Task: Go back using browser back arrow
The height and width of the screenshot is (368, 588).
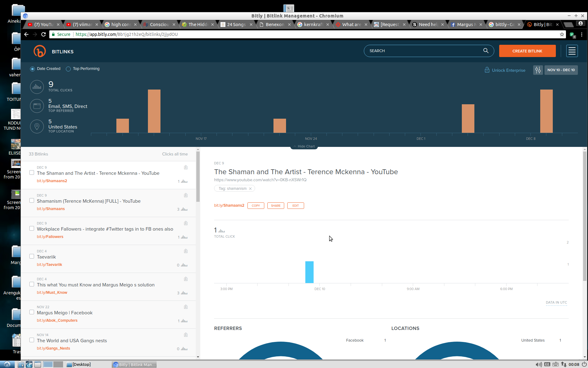Action: 26,34
